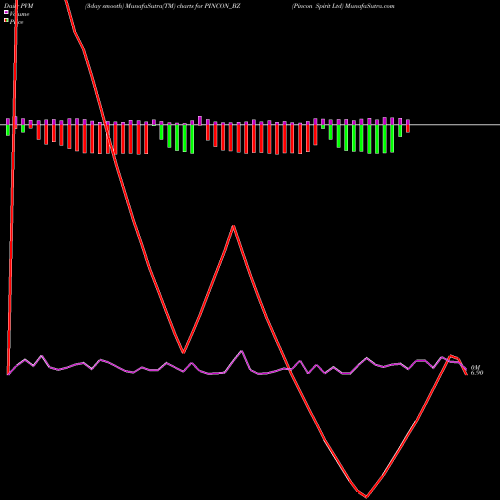
Task: Click the '(3day smooth) MunafaSutra(TM) charts for PINCON_BZ' heading
Action: coord(162,6)
